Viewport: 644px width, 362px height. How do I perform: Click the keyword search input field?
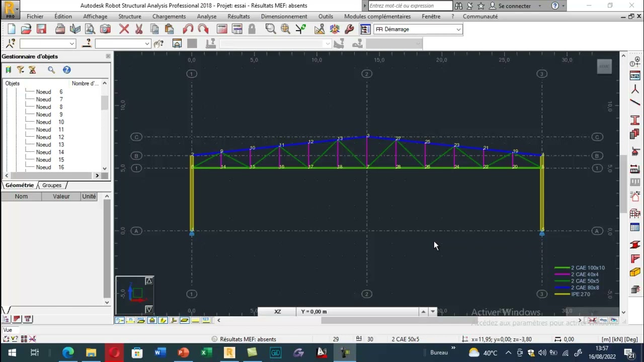click(x=410, y=6)
